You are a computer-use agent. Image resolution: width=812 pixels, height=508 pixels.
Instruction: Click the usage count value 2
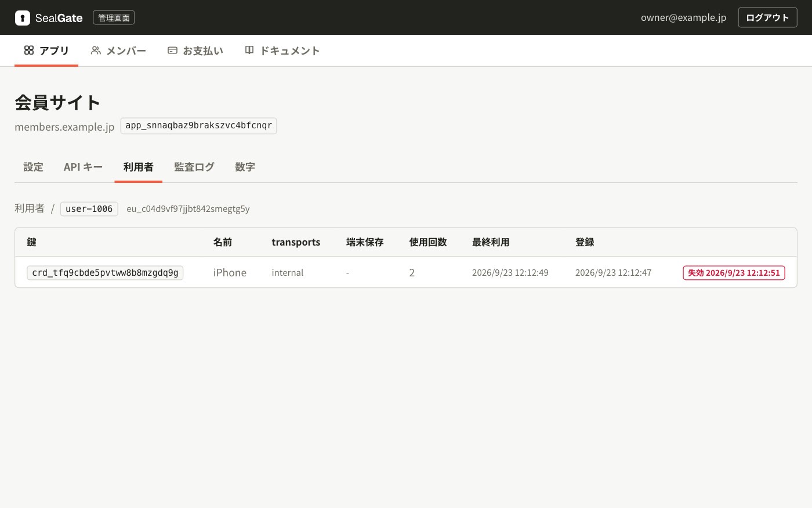tap(412, 273)
